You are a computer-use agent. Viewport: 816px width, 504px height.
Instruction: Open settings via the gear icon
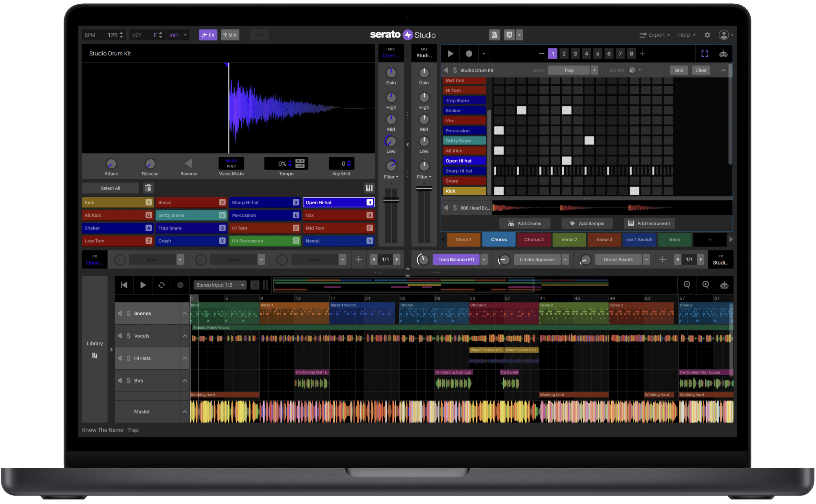coord(708,35)
